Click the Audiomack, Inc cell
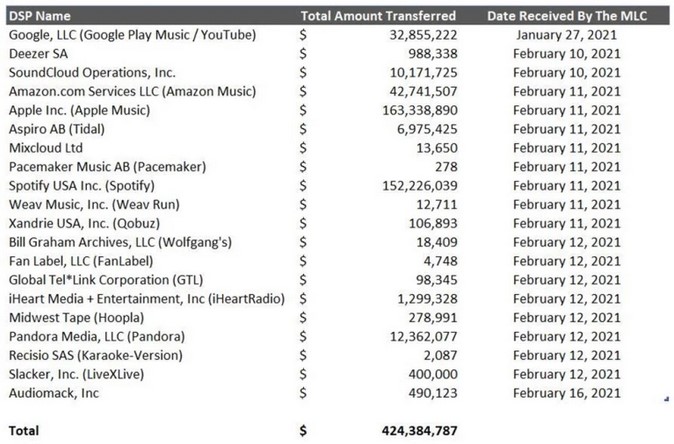The height and width of the screenshot is (444, 674). tap(58, 392)
